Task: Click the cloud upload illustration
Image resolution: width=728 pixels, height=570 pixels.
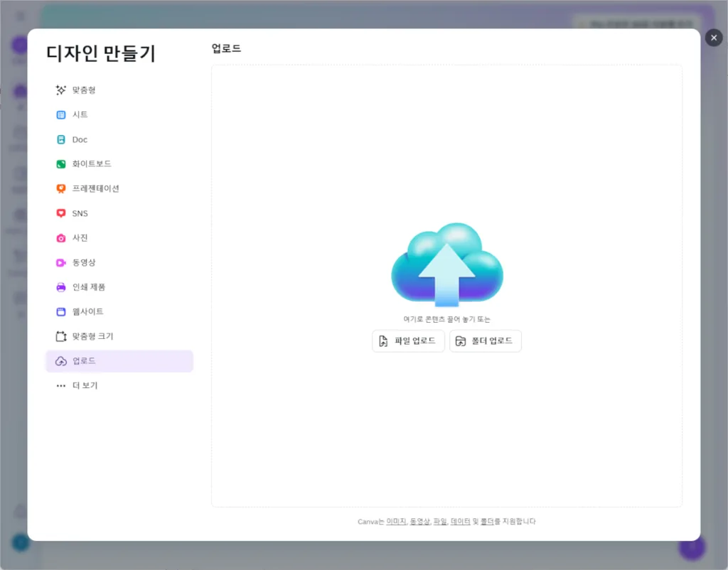Action: (446, 264)
